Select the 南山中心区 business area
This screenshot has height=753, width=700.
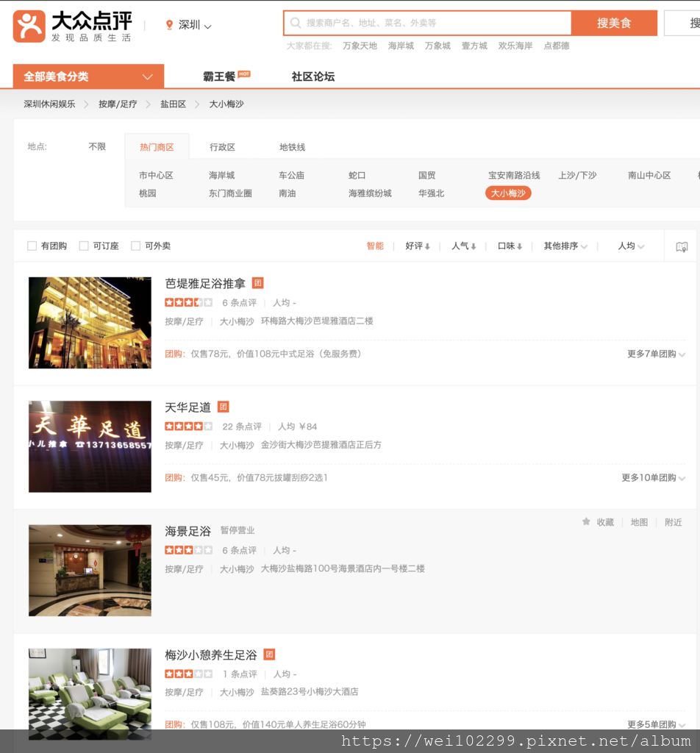(x=649, y=175)
